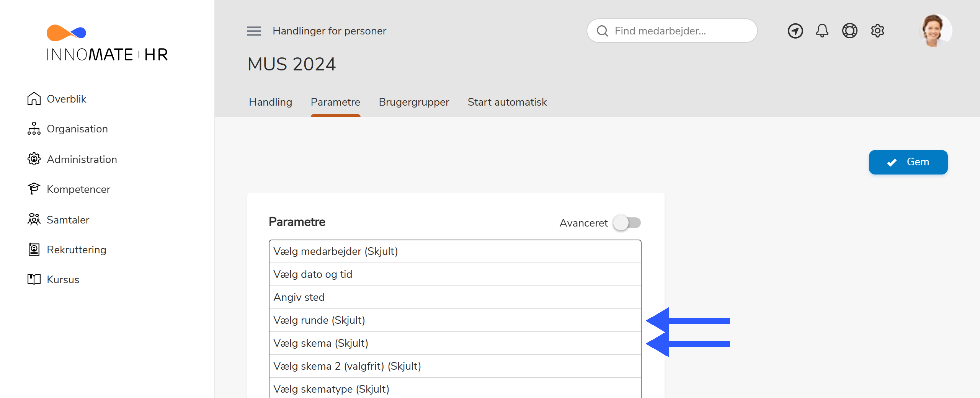Click 'Handlinger for personer' breadcrumb title

pos(329,31)
